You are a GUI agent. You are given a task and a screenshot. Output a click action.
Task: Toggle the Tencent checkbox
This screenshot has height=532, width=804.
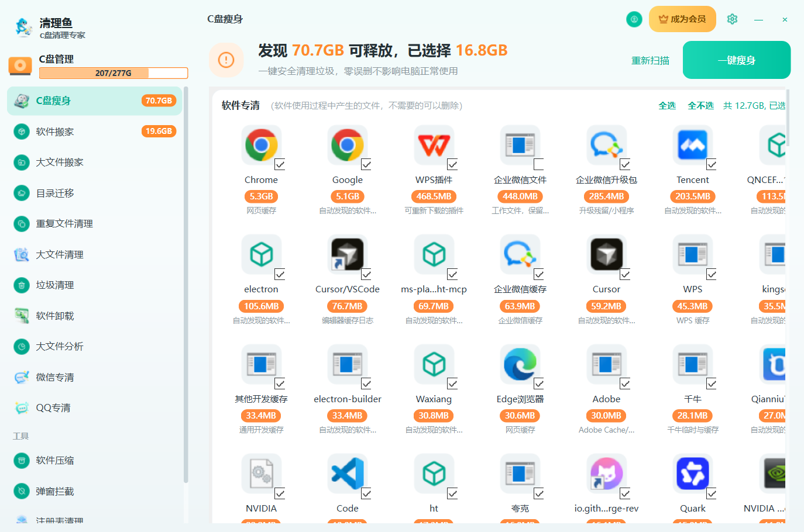pos(712,164)
